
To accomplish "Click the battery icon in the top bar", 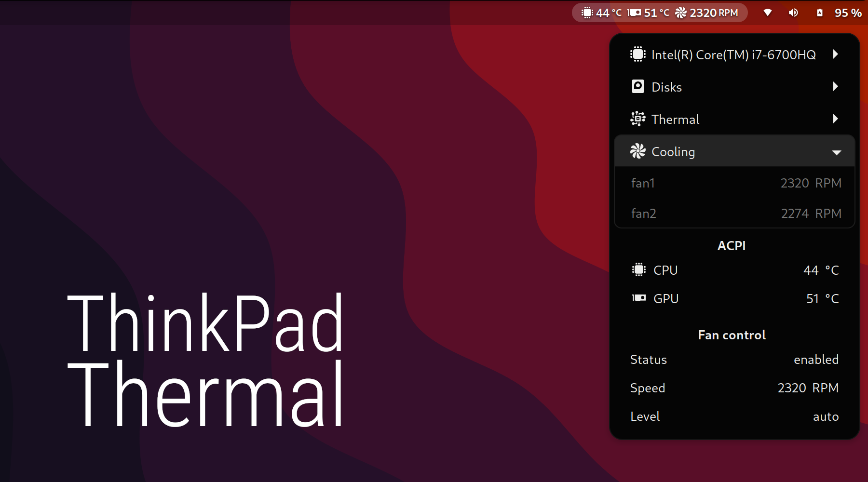I will (x=819, y=13).
